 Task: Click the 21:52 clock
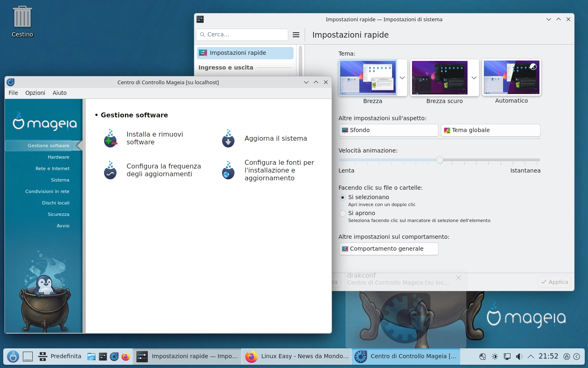pyautogui.click(x=548, y=357)
